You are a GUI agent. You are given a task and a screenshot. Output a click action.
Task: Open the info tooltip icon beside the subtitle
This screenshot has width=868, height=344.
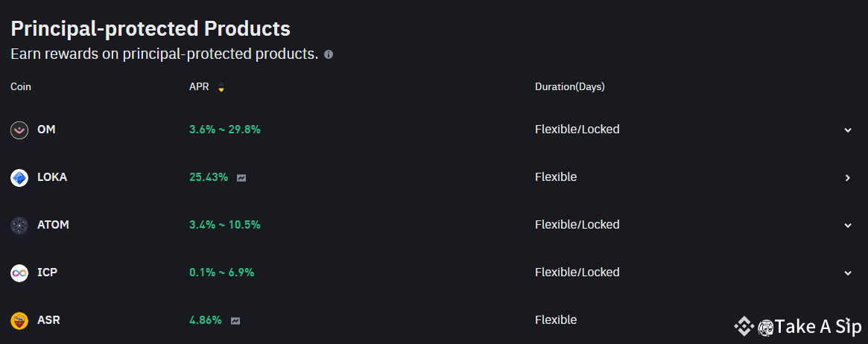coord(329,54)
